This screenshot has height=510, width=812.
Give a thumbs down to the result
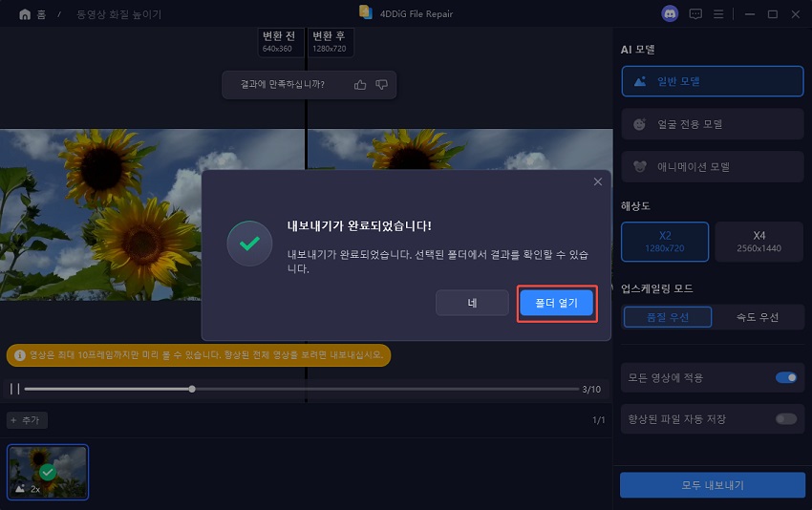click(x=382, y=84)
